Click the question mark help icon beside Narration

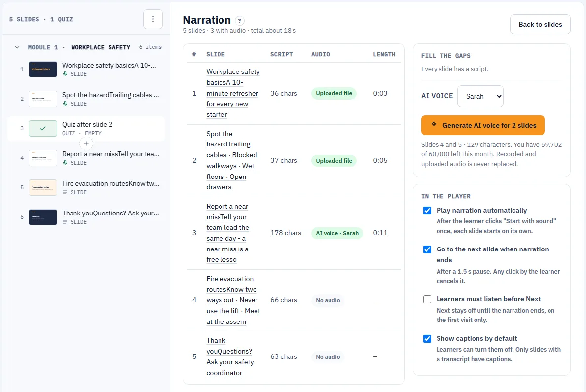(x=240, y=21)
